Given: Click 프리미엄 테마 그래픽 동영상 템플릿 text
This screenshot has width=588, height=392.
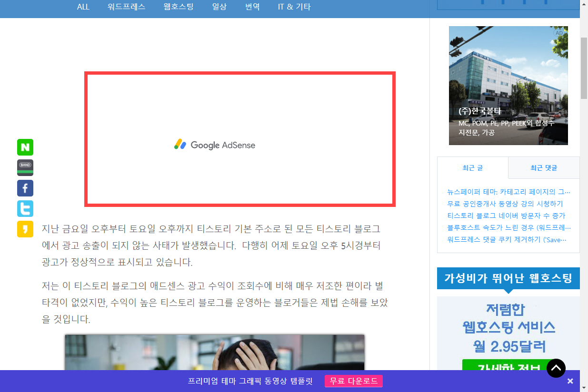Looking at the screenshot, I should click(250, 381).
